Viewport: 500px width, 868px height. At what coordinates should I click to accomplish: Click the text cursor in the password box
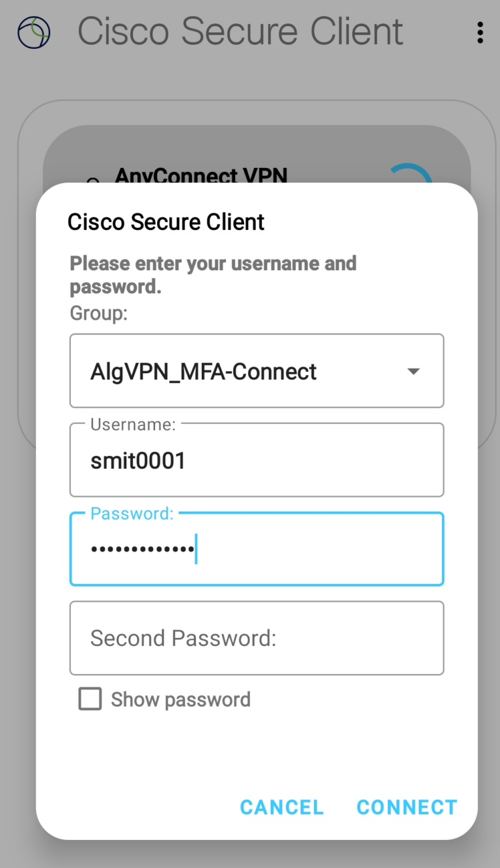click(196, 549)
